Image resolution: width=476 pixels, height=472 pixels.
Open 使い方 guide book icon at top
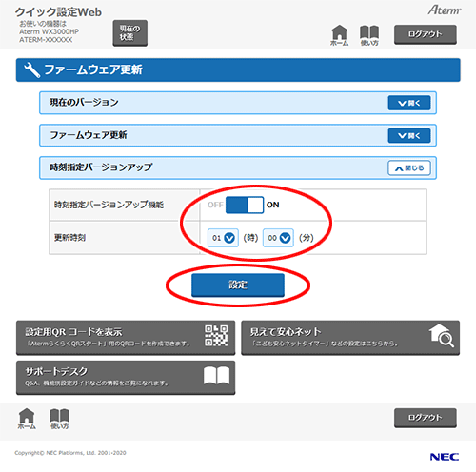369,35
